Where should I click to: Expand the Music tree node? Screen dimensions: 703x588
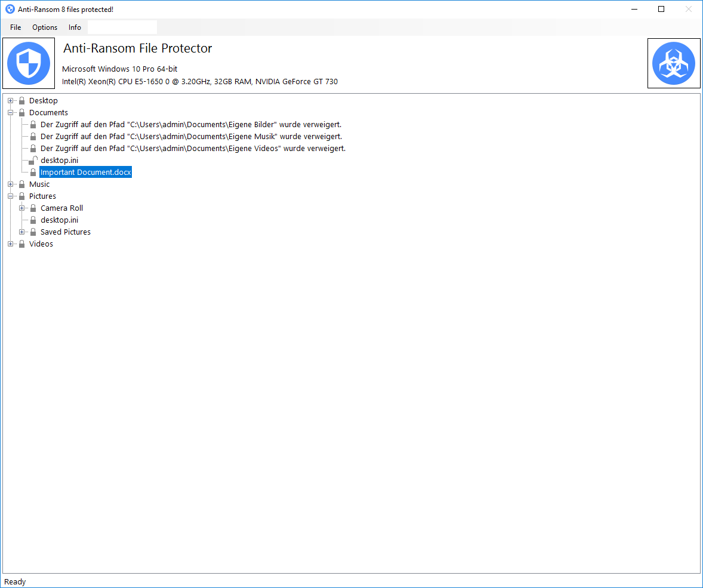coord(10,184)
